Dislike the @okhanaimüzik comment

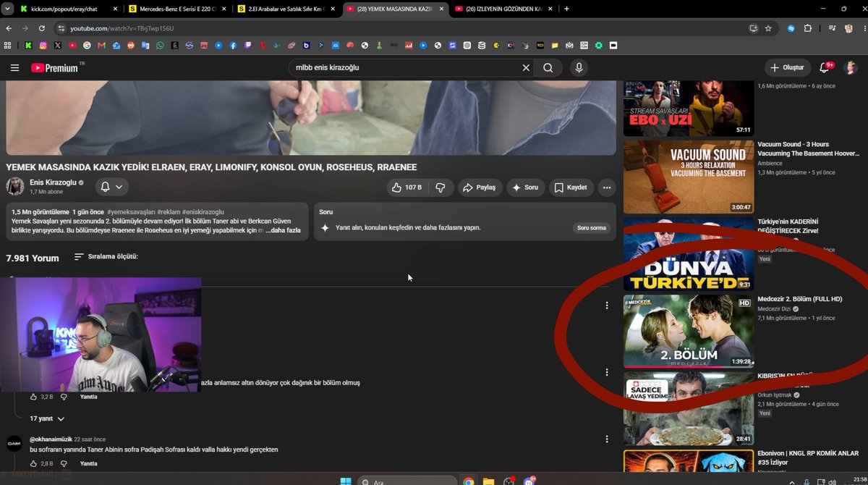tap(64, 463)
